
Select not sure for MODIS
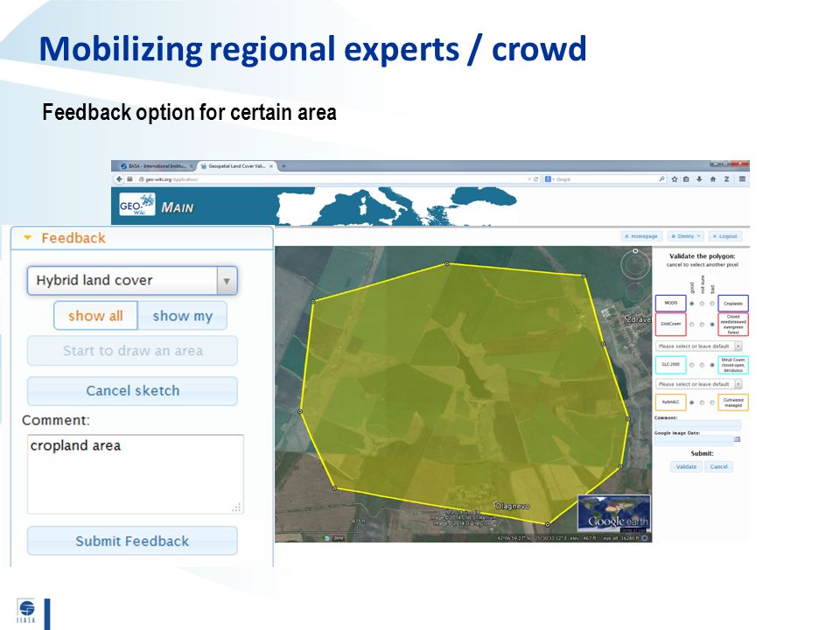[702, 304]
